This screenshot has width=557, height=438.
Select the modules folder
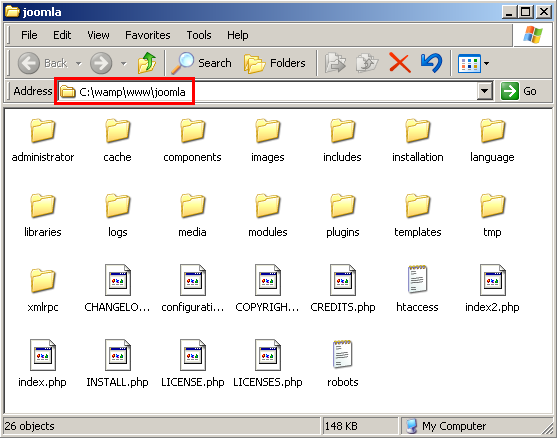[267, 216]
